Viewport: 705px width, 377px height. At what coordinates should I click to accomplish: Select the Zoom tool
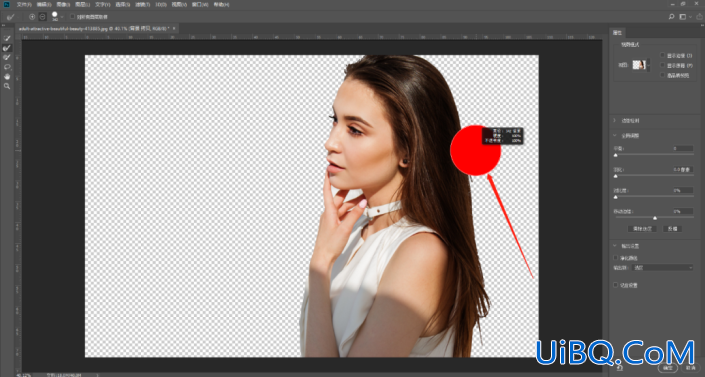(7, 86)
